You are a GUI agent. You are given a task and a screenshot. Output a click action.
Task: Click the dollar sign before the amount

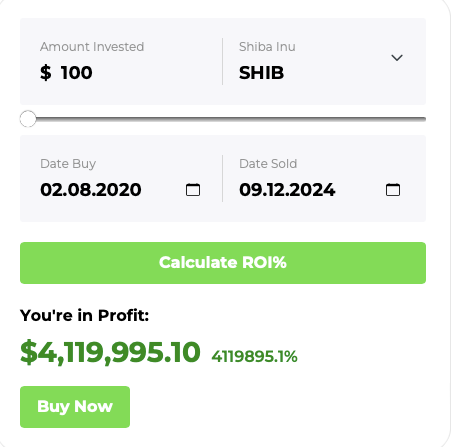coord(46,73)
